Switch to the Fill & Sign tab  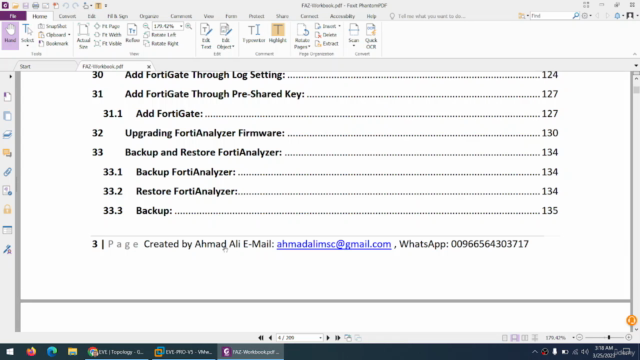tap(118, 16)
